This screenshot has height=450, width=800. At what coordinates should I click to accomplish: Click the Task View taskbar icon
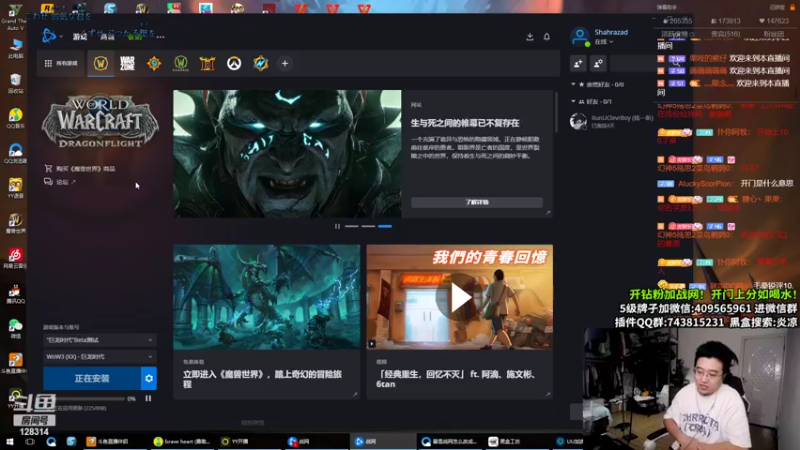tap(30, 441)
